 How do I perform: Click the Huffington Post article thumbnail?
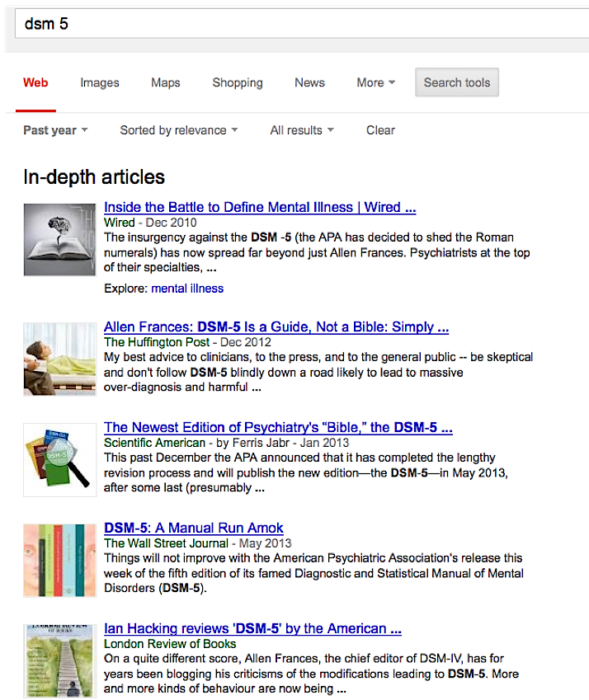tap(60, 359)
